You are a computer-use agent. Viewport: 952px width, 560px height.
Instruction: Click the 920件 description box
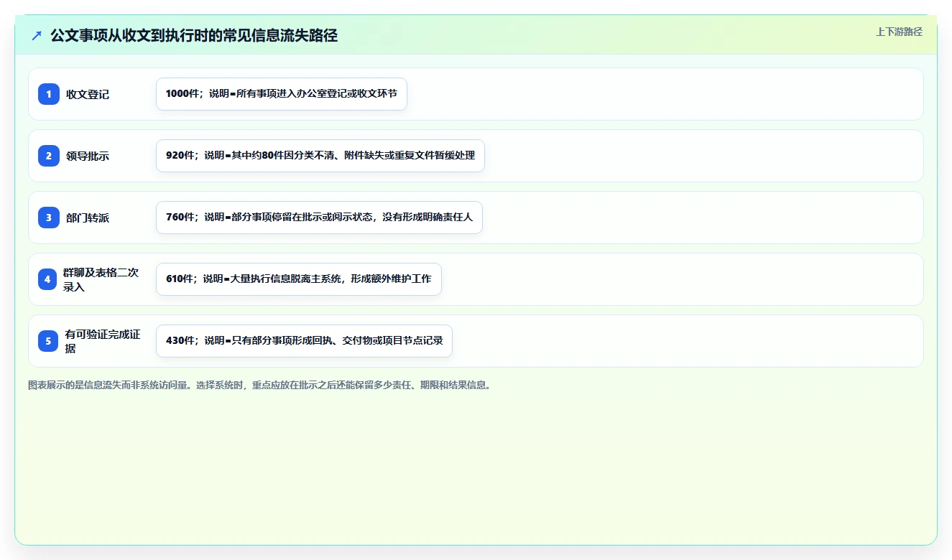point(320,156)
